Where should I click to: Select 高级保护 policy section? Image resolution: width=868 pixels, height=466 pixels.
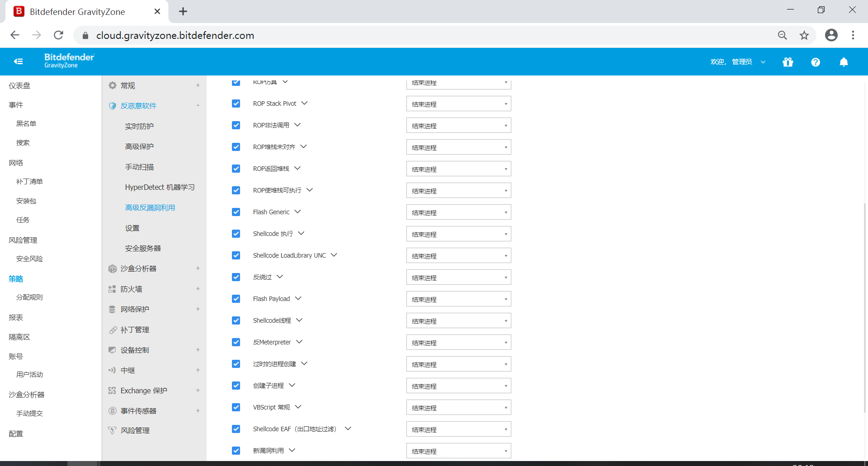click(139, 146)
